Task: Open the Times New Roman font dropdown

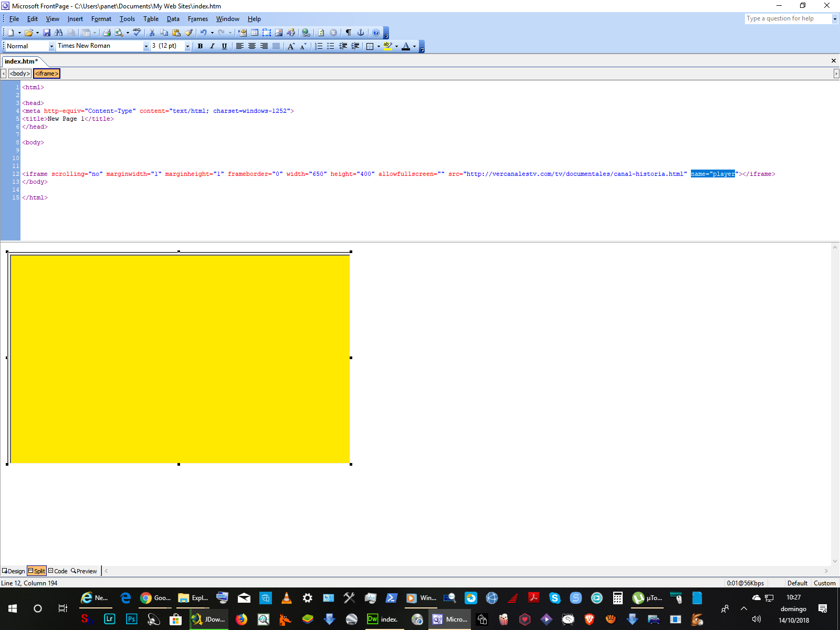Action: 146,46
